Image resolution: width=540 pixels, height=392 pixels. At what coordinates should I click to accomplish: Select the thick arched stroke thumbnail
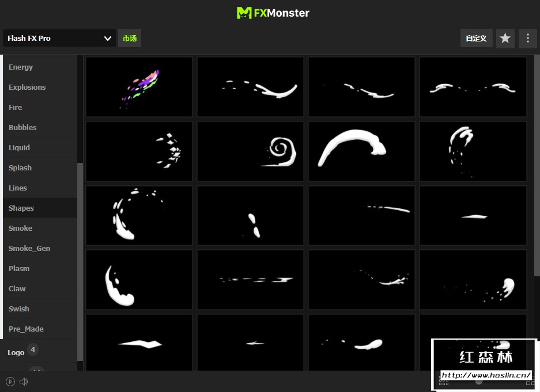[361, 151]
